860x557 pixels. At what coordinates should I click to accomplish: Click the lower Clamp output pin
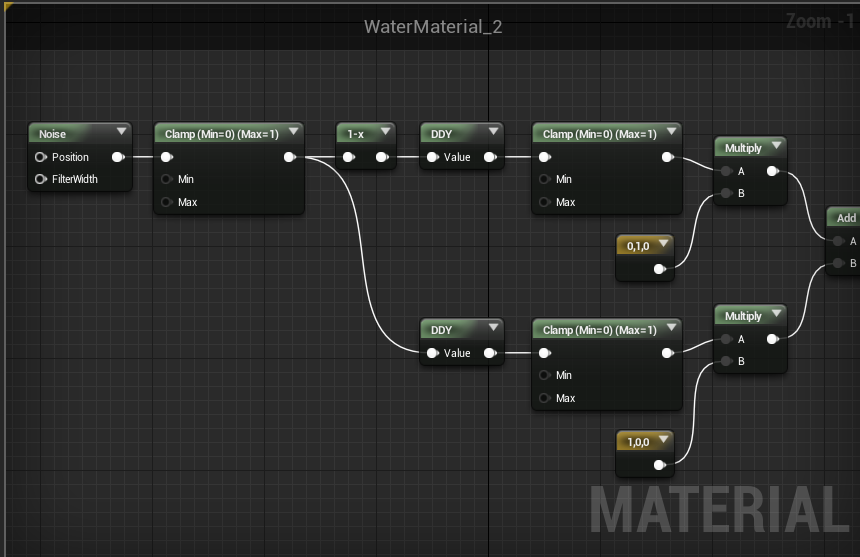coord(667,353)
